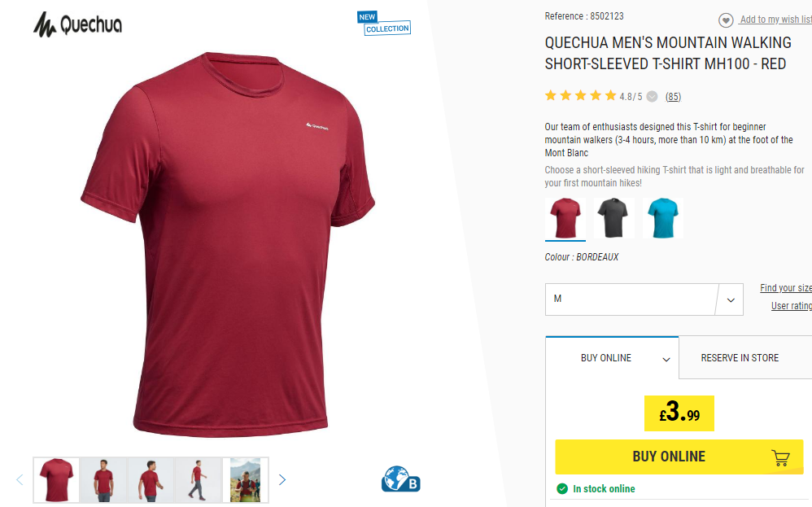Open the 85 reviews link

tap(673, 97)
